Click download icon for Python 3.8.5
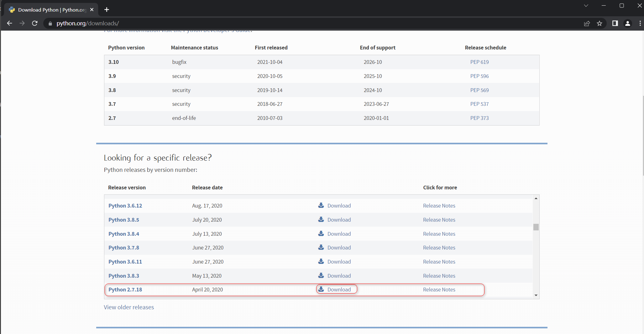Viewport: 644px width, 334px height. pos(321,219)
